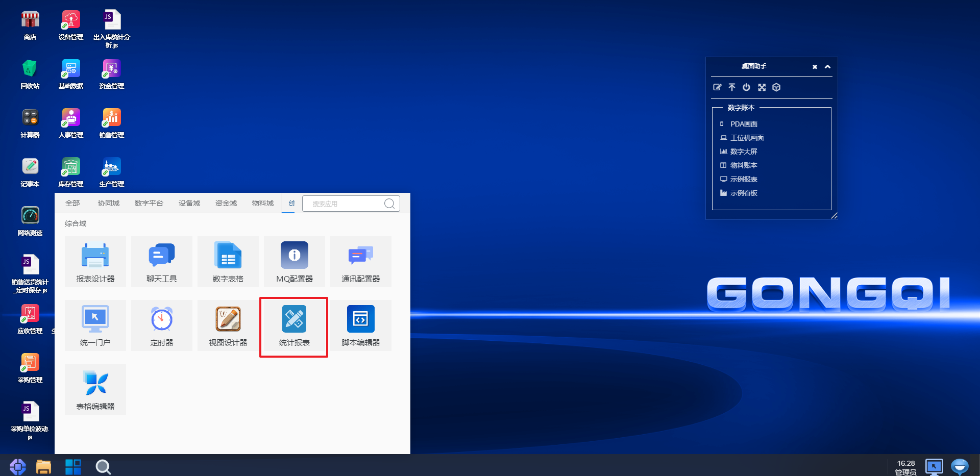Screen dimensions: 980x476
Task: Collapse 桌面助手 panel with chevron
Action: pyautogui.click(x=827, y=67)
